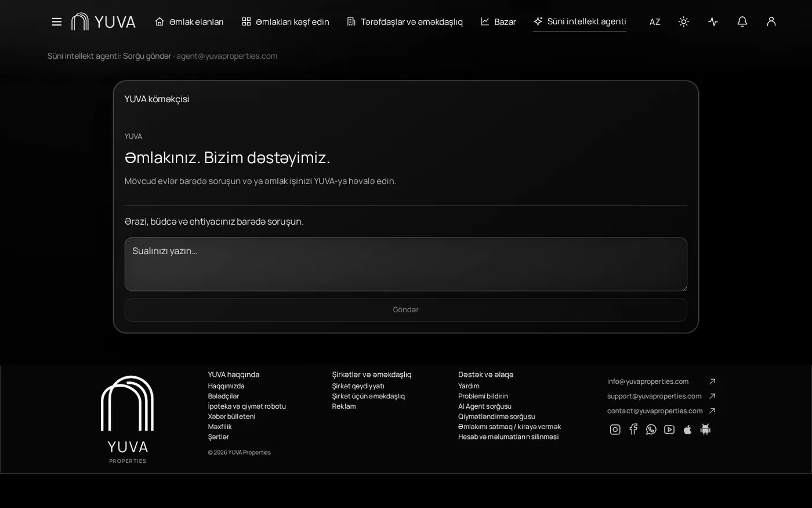This screenshot has height=508, width=812.
Task: Open the AZ language selector
Action: (655, 22)
